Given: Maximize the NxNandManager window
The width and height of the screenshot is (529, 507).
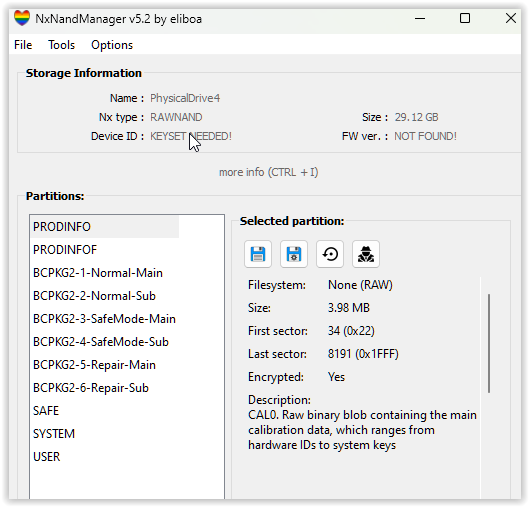Looking at the screenshot, I should point(465,18).
